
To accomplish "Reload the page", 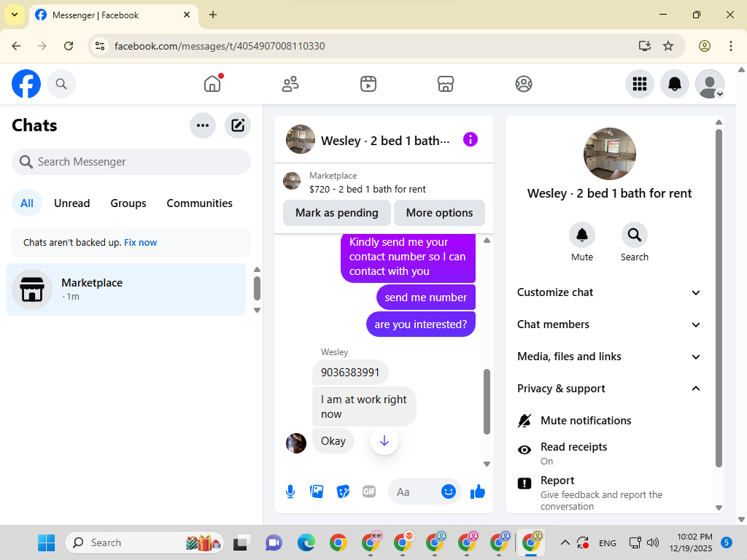I will (x=69, y=46).
